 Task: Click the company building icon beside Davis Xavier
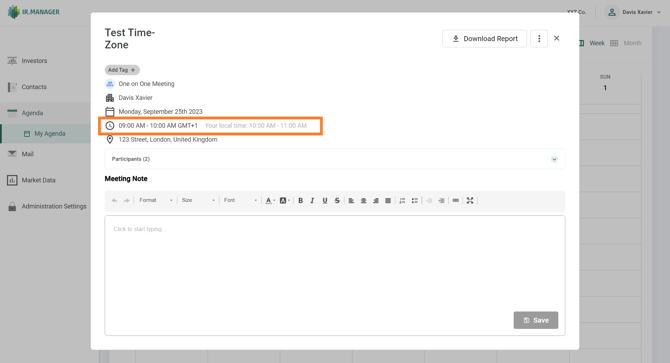[110, 98]
